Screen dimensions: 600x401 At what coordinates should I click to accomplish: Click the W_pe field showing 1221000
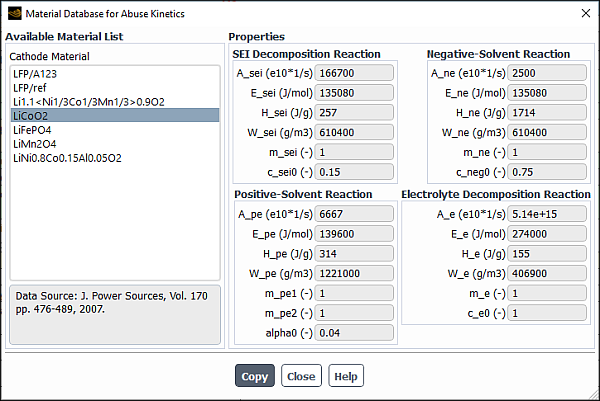354,273
